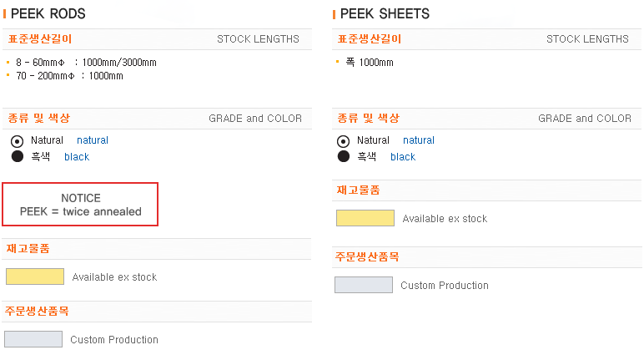Click yellow Available ex stock swatch under SHEETS
The width and height of the screenshot is (644, 355).
(365, 218)
